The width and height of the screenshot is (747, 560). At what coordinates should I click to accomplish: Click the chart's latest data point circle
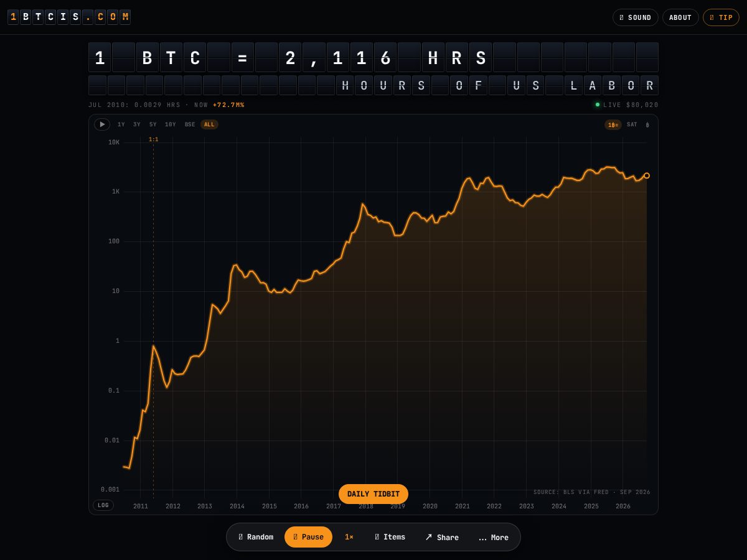647,175
